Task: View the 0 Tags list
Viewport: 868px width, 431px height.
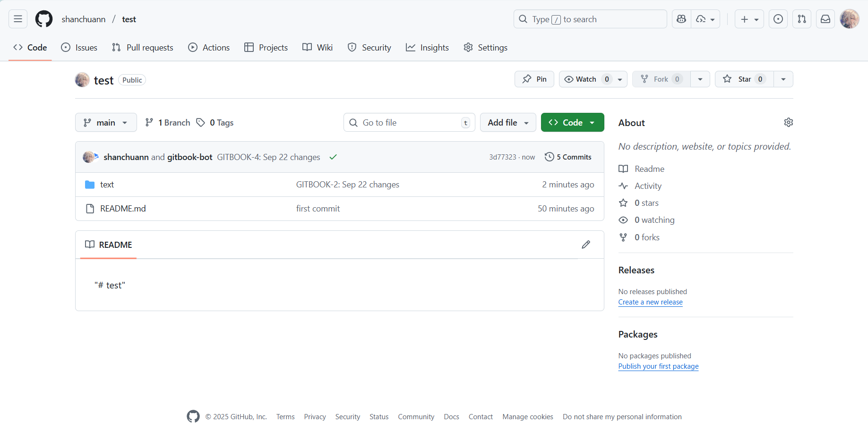Action: [x=215, y=123]
